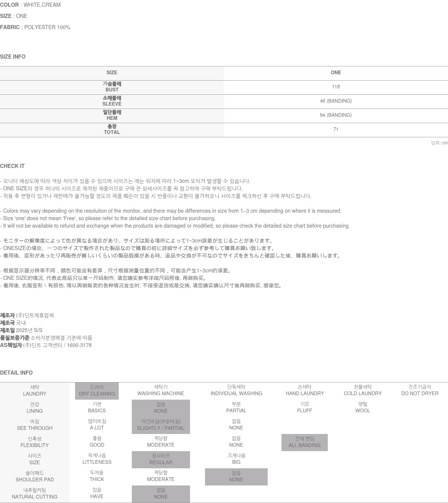Click the HAND LAUNDRY cell
The width and height of the screenshot is (448, 503).
tap(305, 390)
